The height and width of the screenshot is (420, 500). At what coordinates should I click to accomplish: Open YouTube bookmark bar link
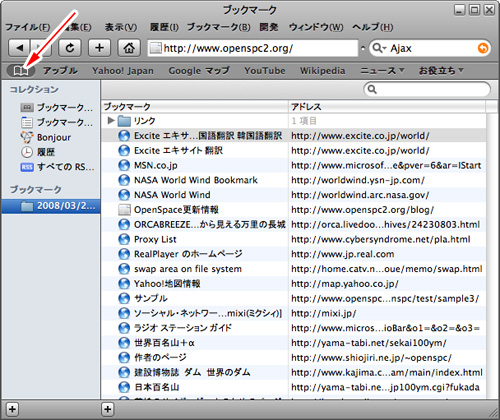pyautogui.click(x=265, y=71)
